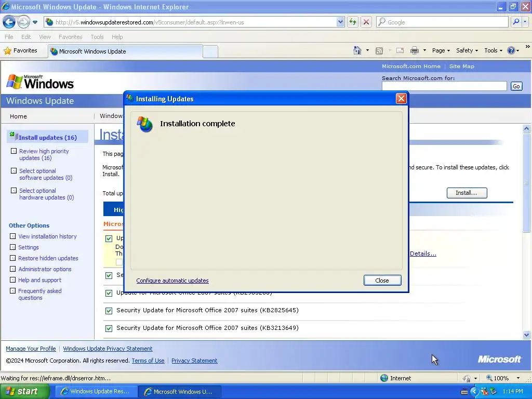This screenshot has height=399, width=532.
Task: Click the IE Back navigation button
Action: [x=9, y=22]
